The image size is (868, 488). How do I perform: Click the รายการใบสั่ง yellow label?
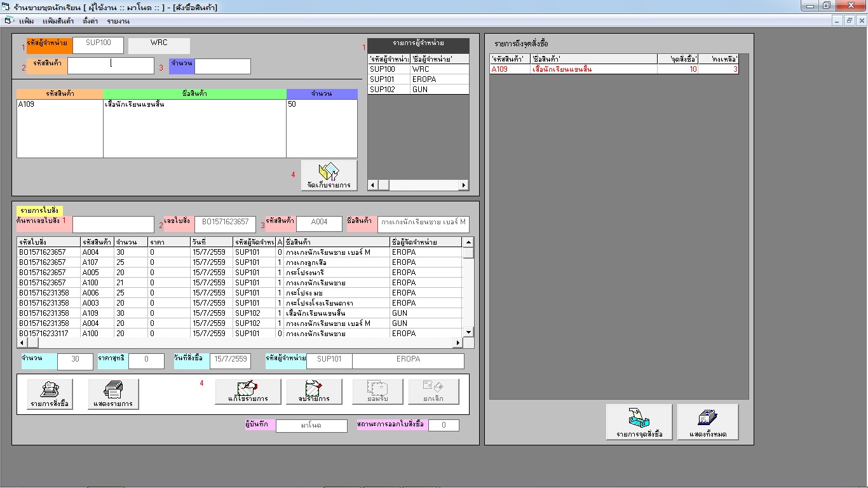[39, 210]
